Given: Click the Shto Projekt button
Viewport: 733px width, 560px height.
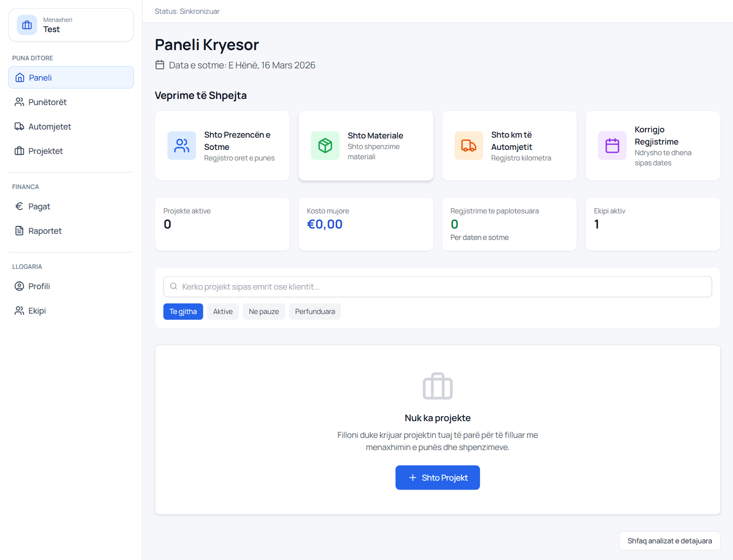Looking at the screenshot, I should 438,478.
